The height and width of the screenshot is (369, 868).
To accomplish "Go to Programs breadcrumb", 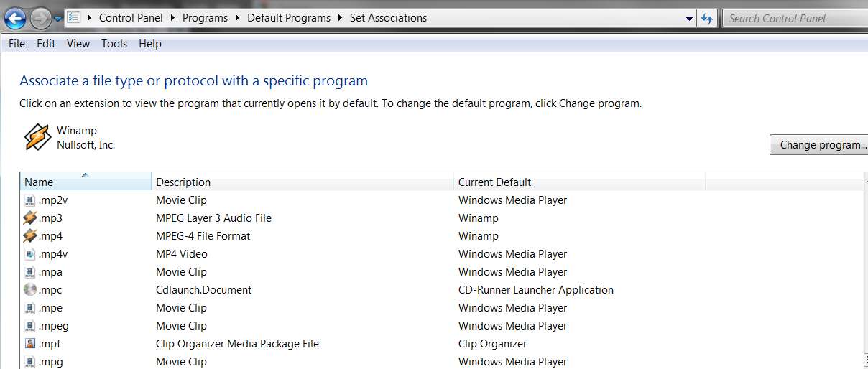I will click(205, 18).
